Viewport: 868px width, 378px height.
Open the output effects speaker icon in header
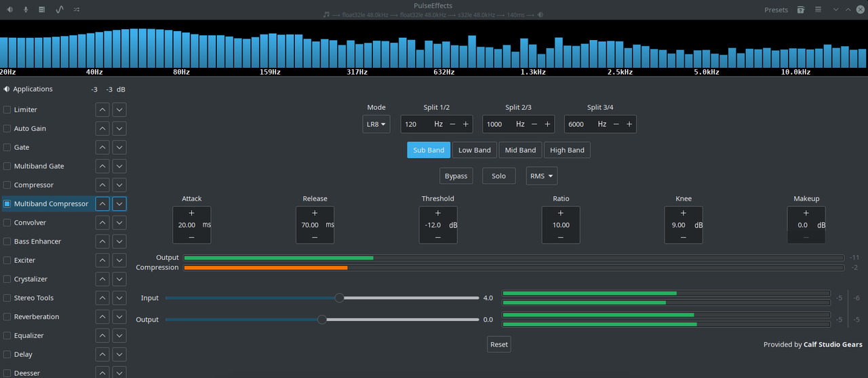(9, 10)
